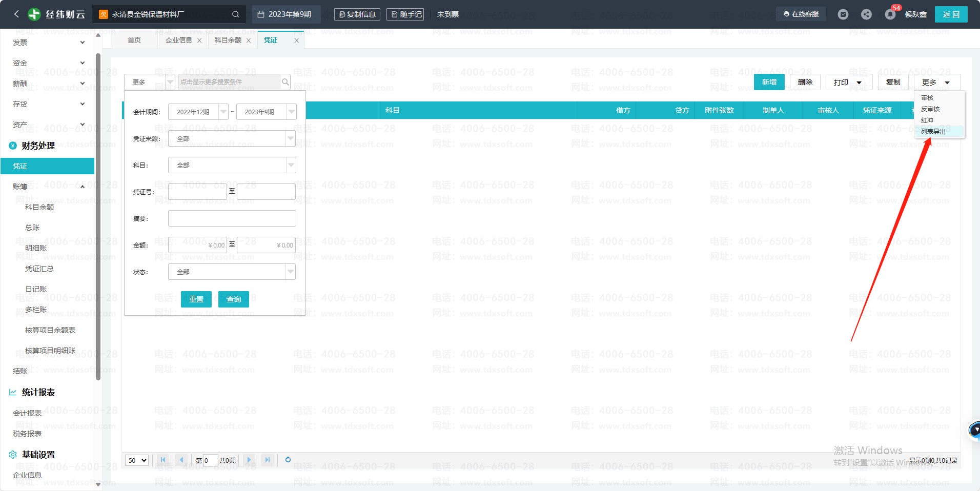Click the 查询 button
Screen dimensions: 980x491
[234, 299]
